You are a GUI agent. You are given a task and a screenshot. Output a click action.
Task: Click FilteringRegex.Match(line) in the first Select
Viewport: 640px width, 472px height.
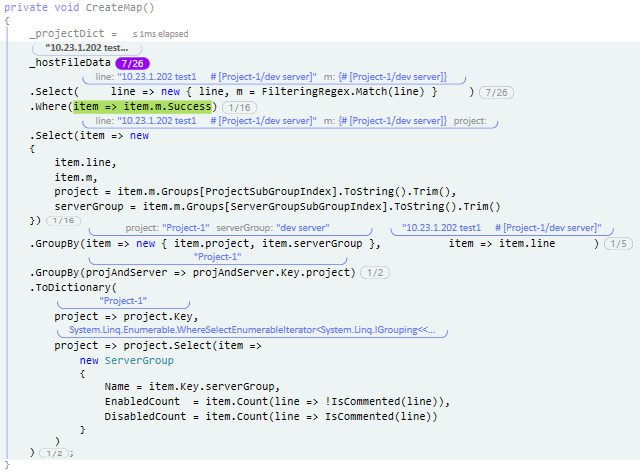343,91
